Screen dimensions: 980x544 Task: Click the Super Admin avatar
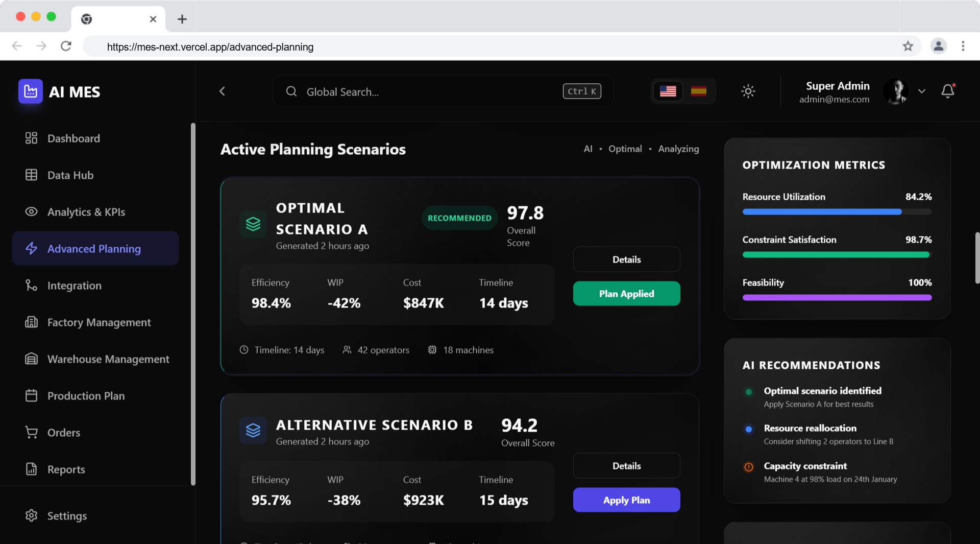[x=896, y=91]
